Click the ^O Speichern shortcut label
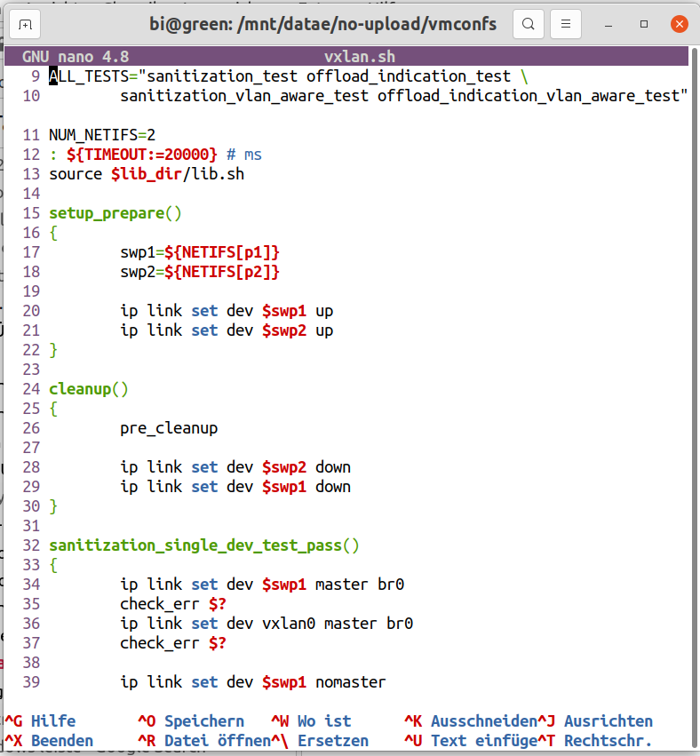This screenshot has height=756, width=700. click(x=191, y=721)
